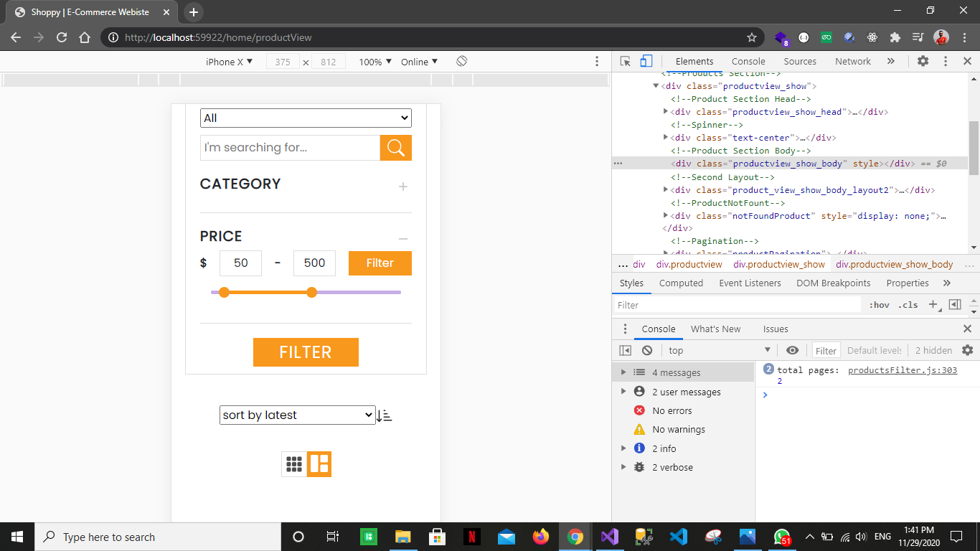Click the clear console icon
980x551 pixels.
(647, 349)
